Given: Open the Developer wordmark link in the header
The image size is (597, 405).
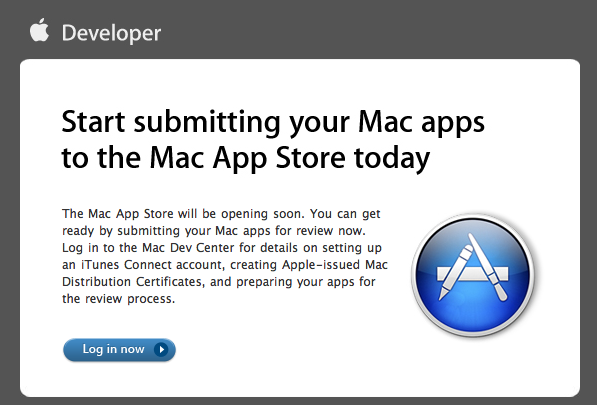Looking at the screenshot, I should (111, 33).
